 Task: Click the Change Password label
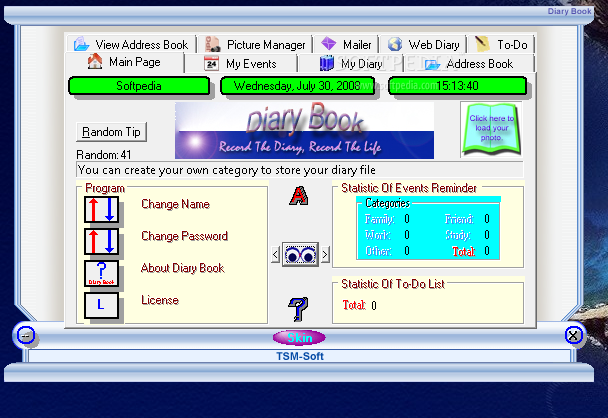point(184,236)
